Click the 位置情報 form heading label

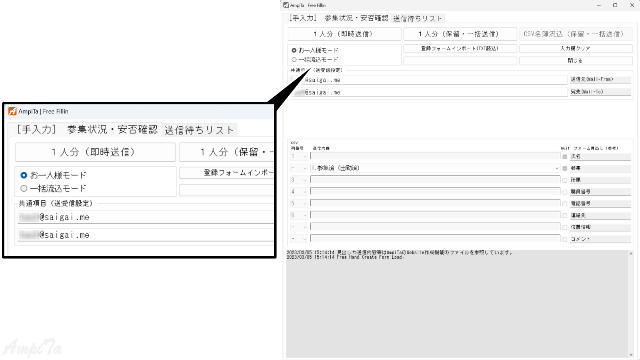[600, 227]
